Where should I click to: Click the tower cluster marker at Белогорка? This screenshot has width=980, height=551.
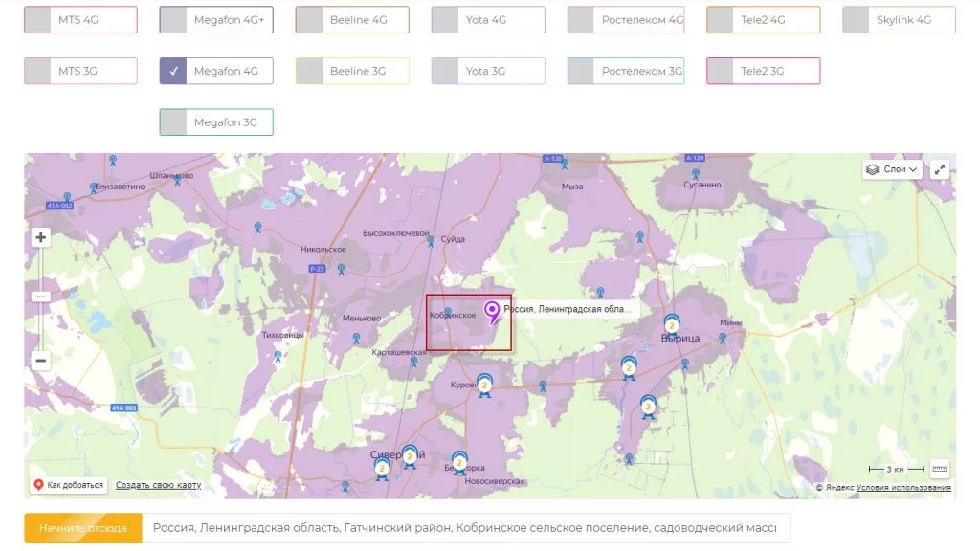(459, 463)
